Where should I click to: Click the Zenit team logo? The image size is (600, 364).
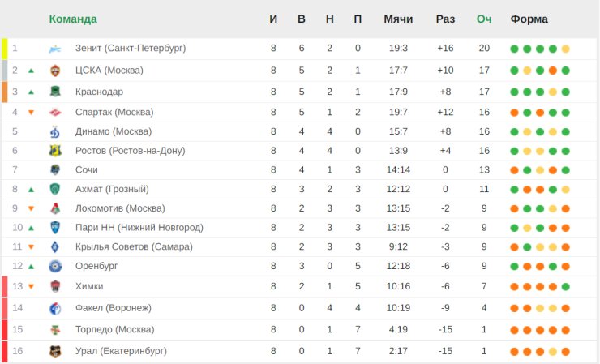pos(55,49)
